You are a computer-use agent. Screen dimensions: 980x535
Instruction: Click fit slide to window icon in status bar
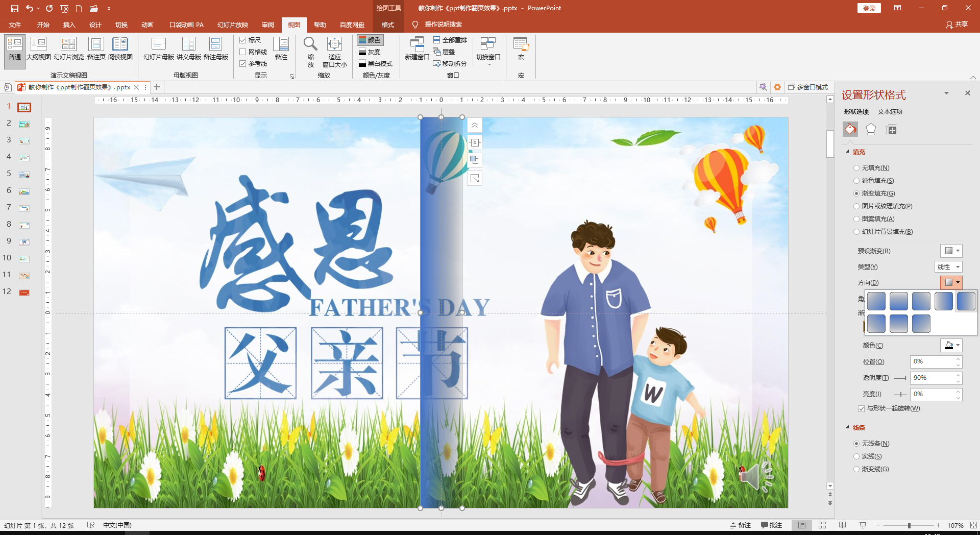973,525
